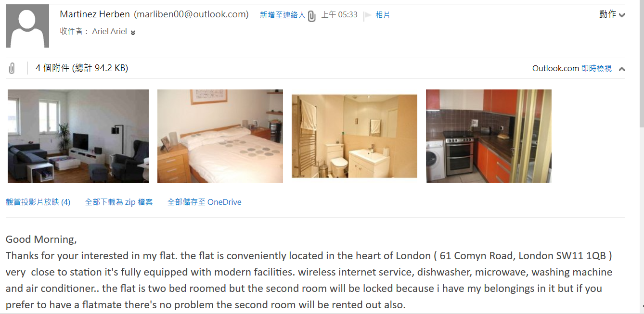Click the sender avatar silhouette icon

click(27, 26)
